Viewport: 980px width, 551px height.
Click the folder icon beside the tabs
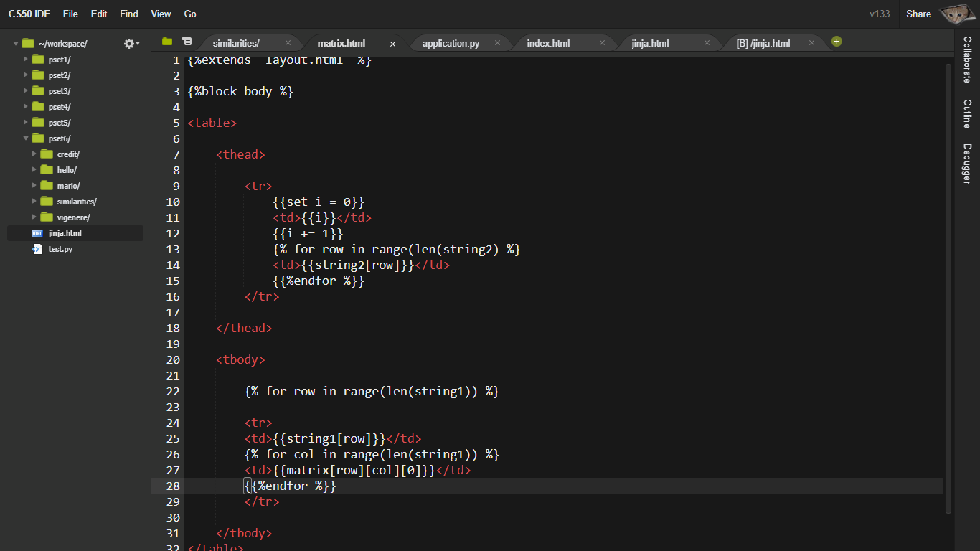point(167,42)
